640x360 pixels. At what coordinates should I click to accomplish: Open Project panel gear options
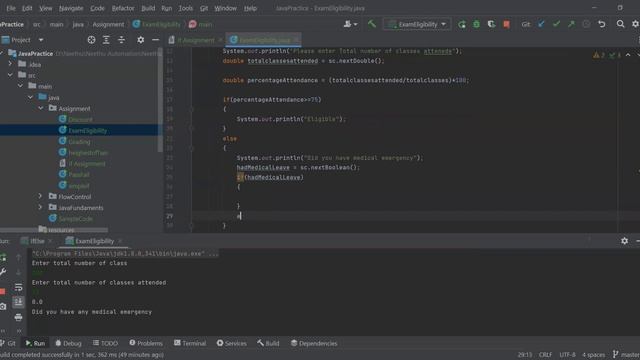(140, 40)
